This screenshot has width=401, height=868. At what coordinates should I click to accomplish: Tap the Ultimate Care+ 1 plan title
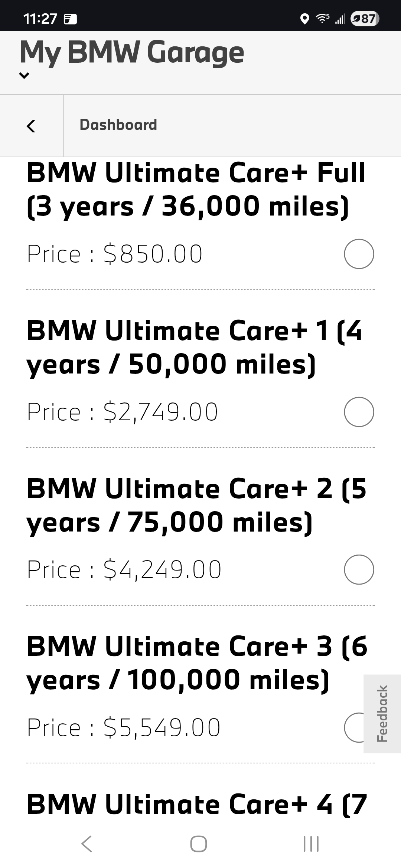[194, 347]
